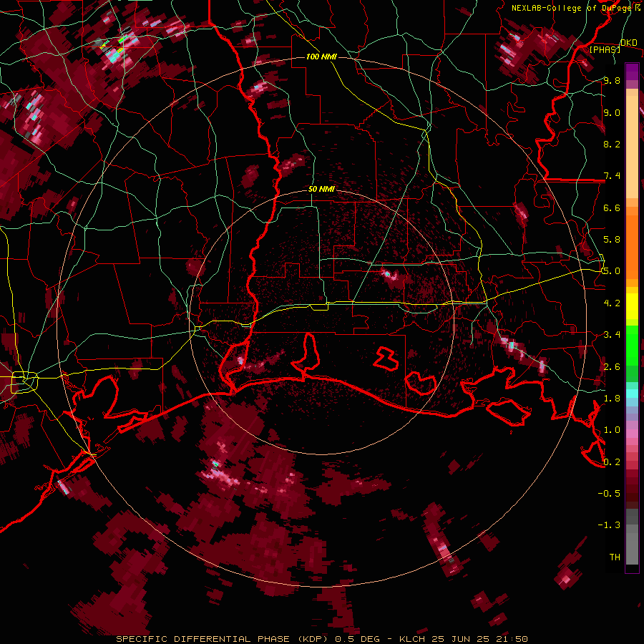Image resolution: width=644 pixels, height=644 pixels.
Task: Click the 2.6 color scale value
Action: (x=612, y=366)
